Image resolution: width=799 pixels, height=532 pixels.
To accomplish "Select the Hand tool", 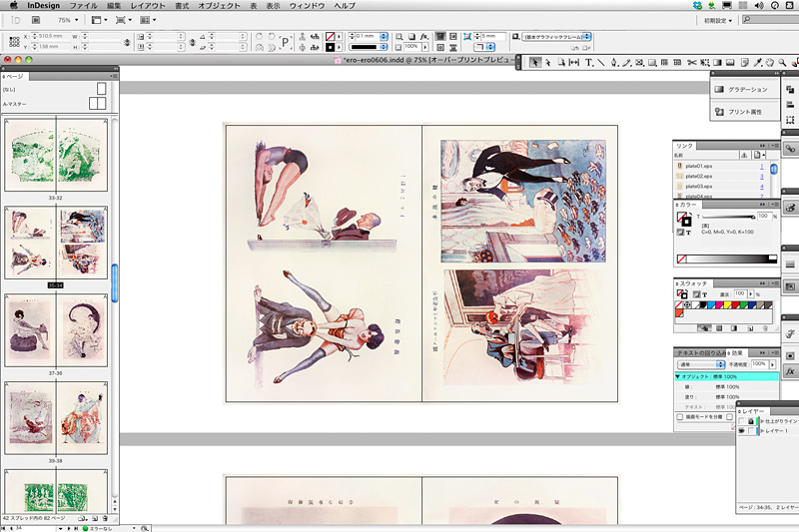I will coord(769,62).
